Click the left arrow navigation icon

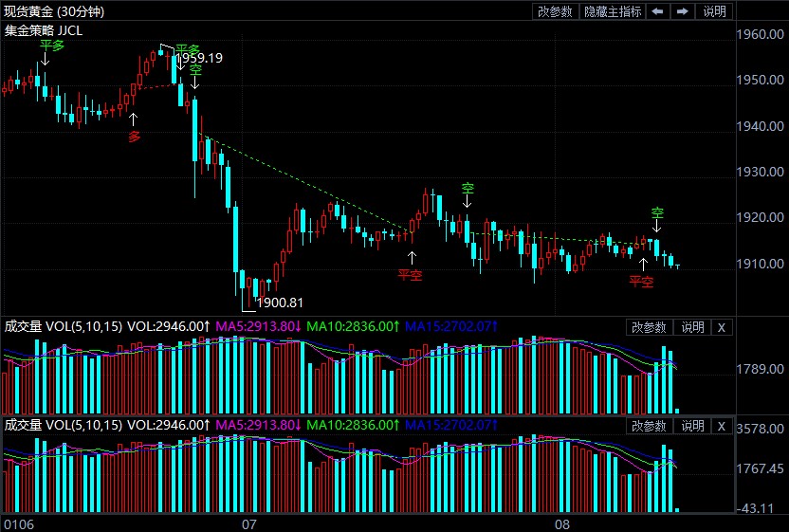coord(658,11)
